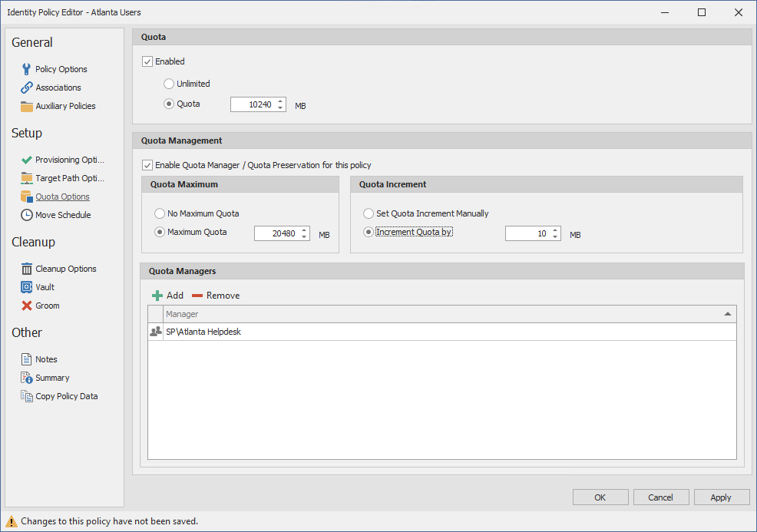Click the Cleanup Options trash icon
The height and width of the screenshot is (532, 757).
[x=26, y=269]
